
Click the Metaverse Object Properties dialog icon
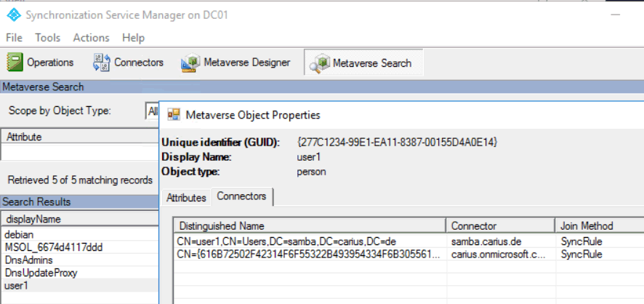pos(174,115)
